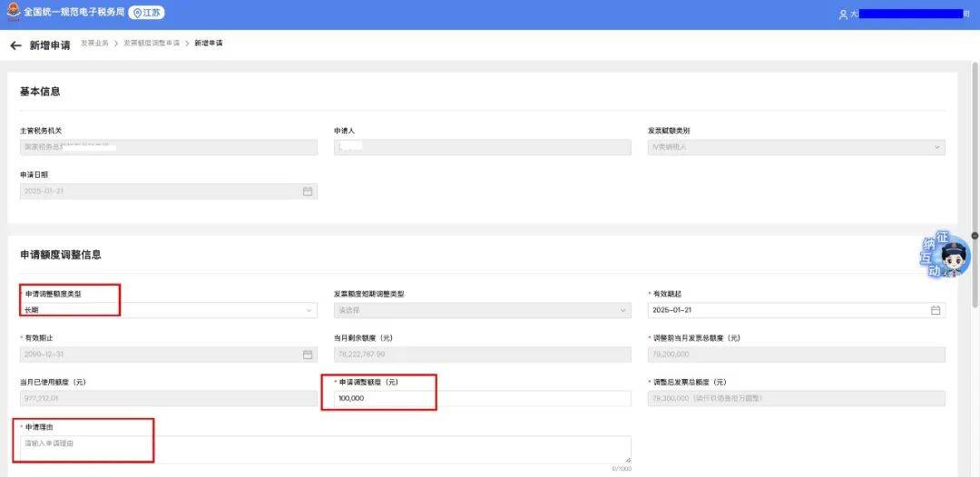Click the 申请理由 text area
This screenshot has width=980, height=477.
click(325, 449)
